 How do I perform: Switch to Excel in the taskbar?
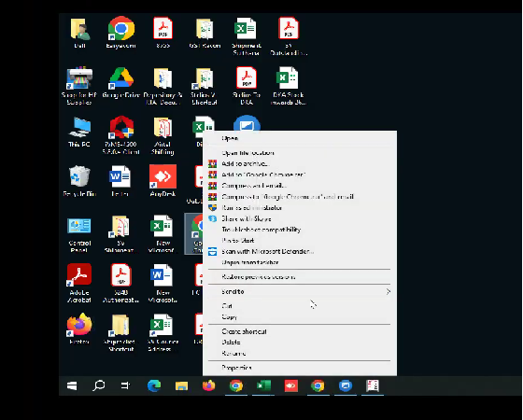[x=263, y=386]
